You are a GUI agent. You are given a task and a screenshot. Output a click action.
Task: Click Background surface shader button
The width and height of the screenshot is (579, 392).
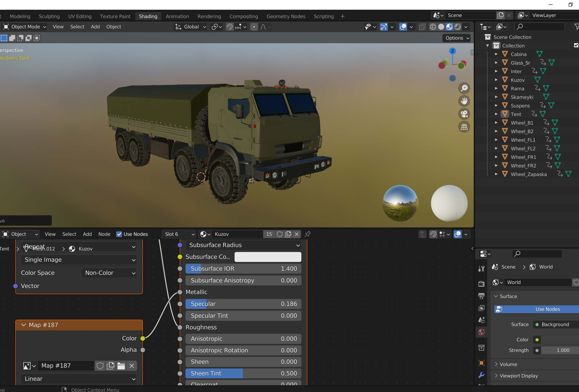pyautogui.click(x=556, y=325)
